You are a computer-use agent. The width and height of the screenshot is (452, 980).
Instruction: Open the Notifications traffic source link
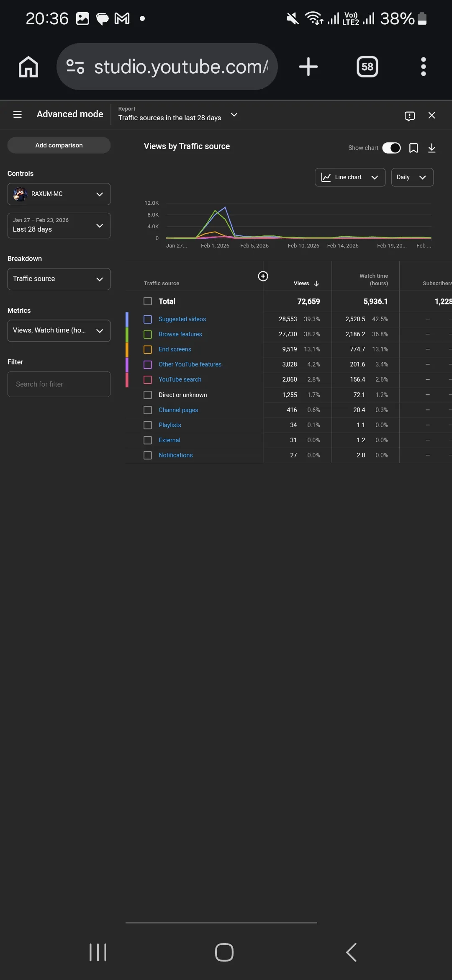(x=176, y=455)
